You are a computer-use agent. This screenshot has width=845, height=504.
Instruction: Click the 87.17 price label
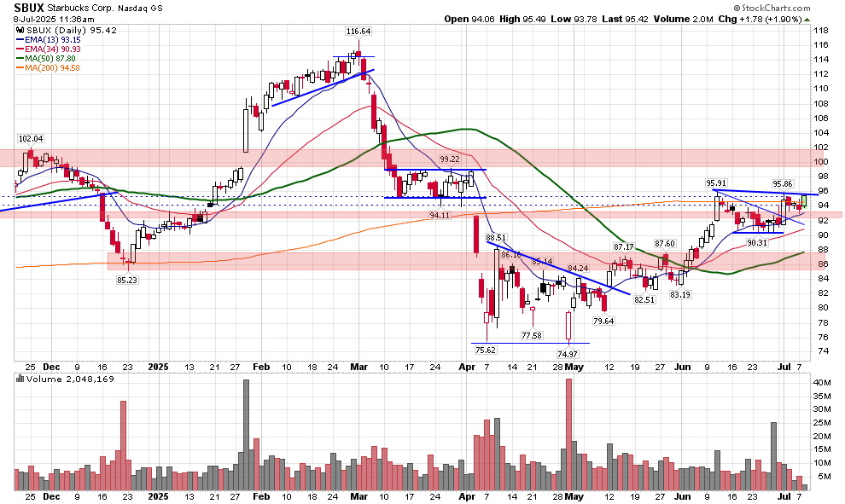pos(624,246)
